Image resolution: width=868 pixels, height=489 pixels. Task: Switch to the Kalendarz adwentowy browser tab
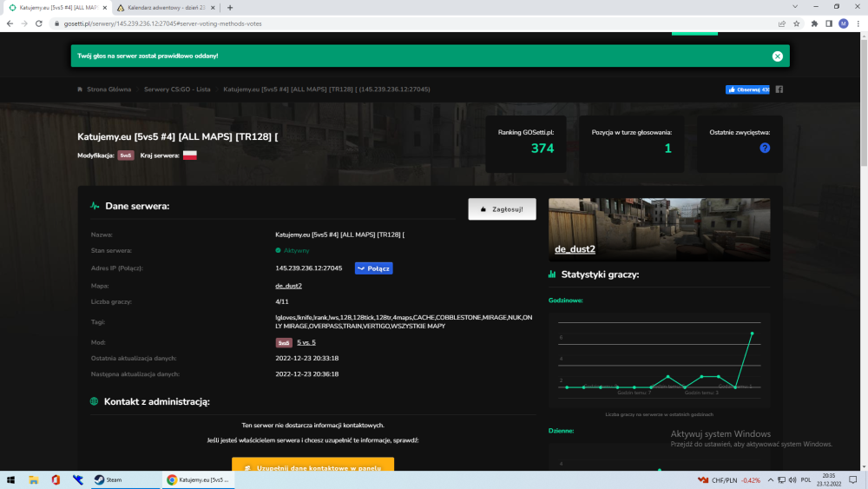coord(166,8)
